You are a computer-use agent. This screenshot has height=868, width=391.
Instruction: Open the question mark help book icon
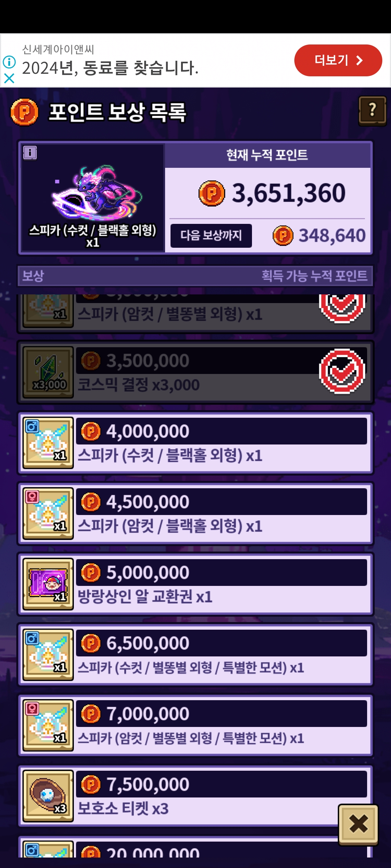coord(372,110)
